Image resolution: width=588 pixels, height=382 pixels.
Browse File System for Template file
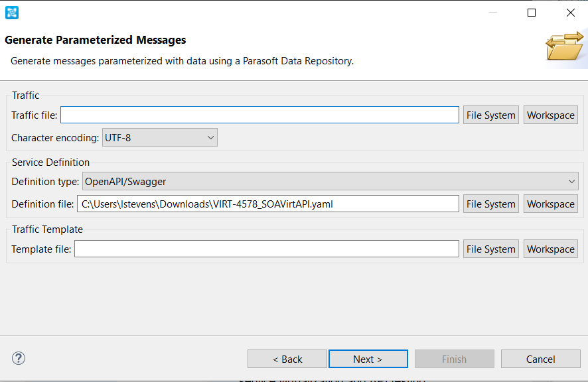point(491,249)
